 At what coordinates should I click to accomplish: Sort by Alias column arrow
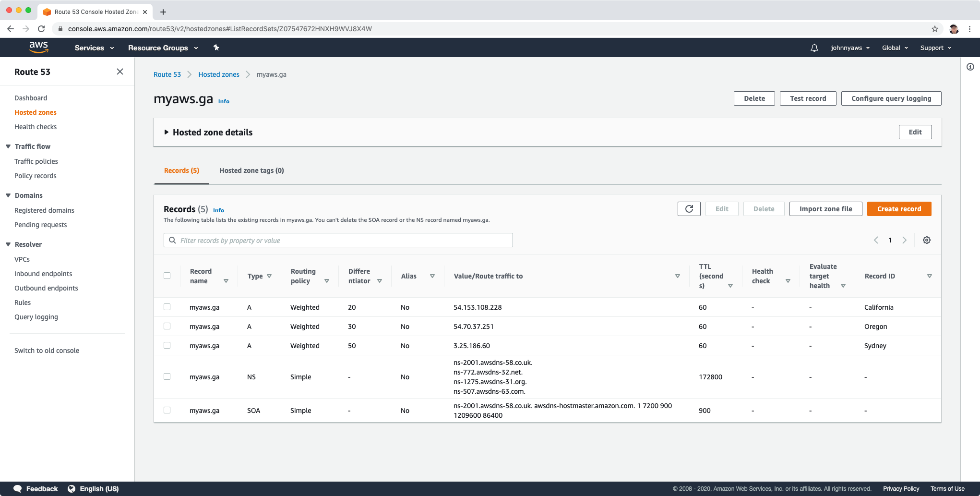pos(432,276)
